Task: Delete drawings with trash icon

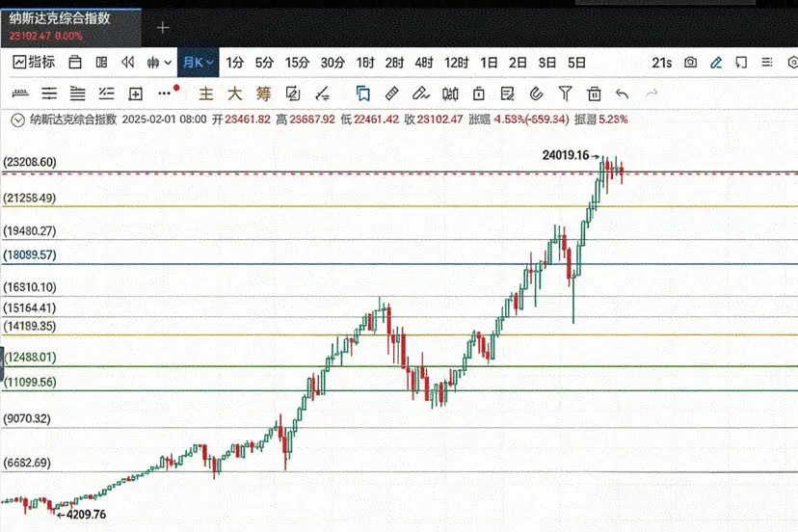Action: click(594, 93)
